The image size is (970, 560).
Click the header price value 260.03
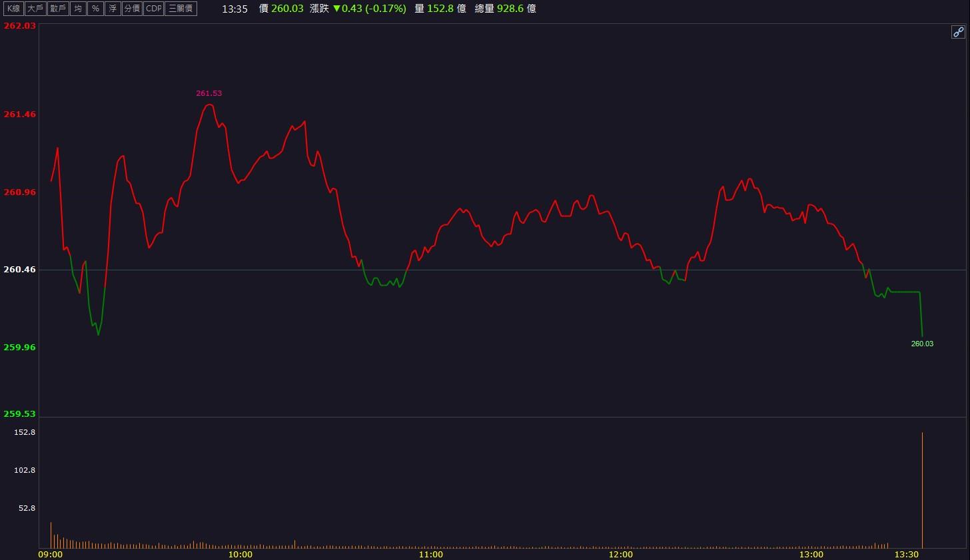(287, 9)
